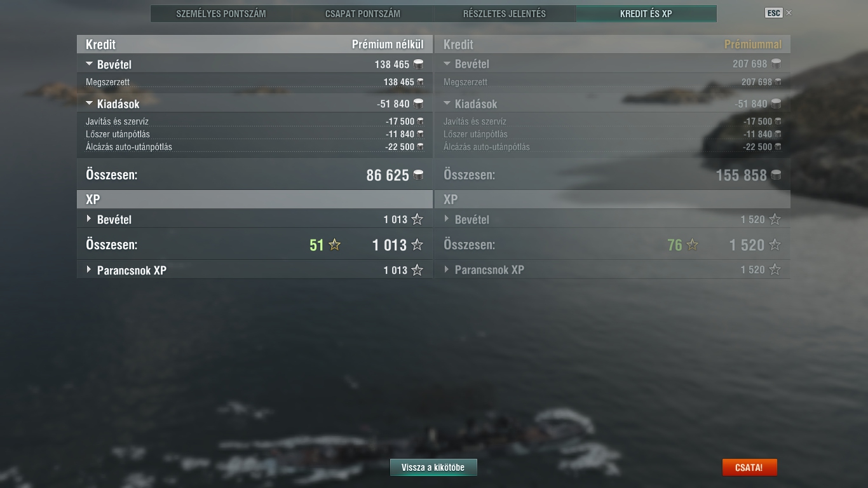Click the Vissza a kikötőbe button
This screenshot has height=488, width=868.
tap(433, 468)
